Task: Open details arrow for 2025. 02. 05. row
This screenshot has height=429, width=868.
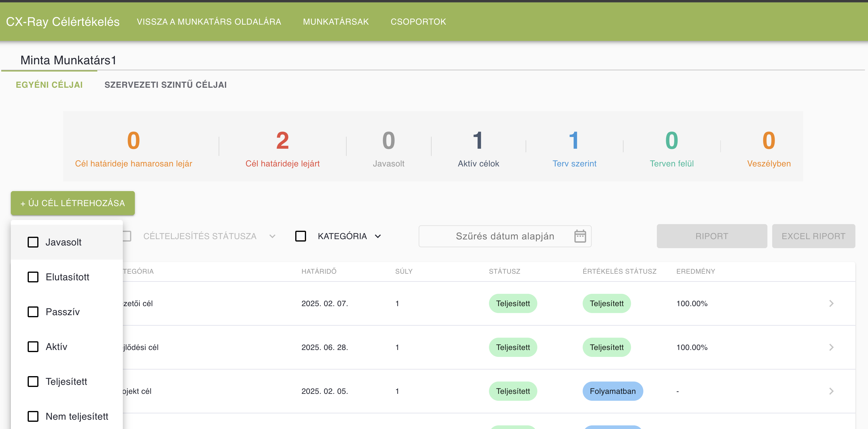Action: point(831,391)
